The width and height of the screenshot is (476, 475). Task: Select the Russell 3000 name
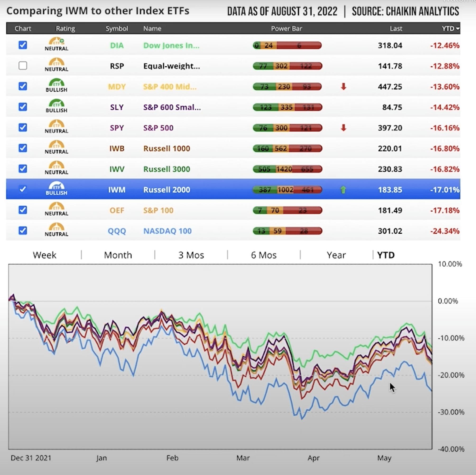pyautogui.click(x=167, y=169)
